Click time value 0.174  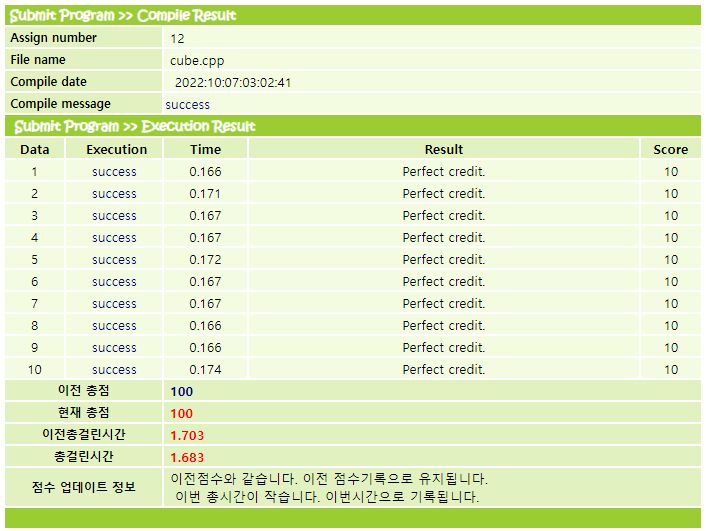[205, 370]
